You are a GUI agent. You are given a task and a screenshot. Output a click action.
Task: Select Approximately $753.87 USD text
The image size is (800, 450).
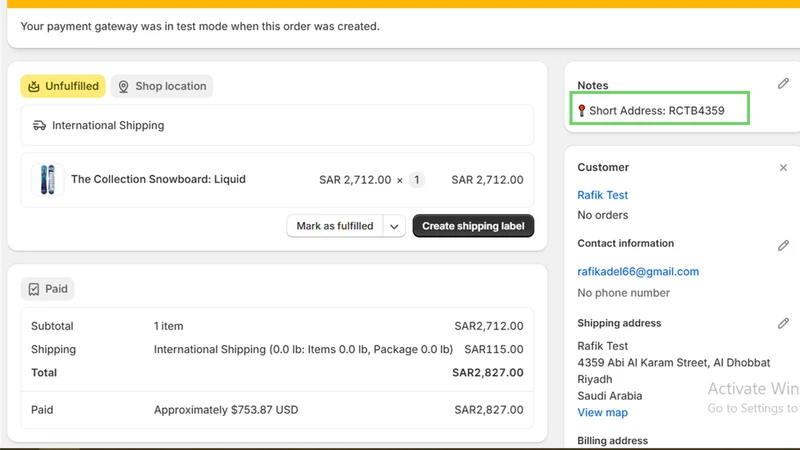[x=226, y=410]
